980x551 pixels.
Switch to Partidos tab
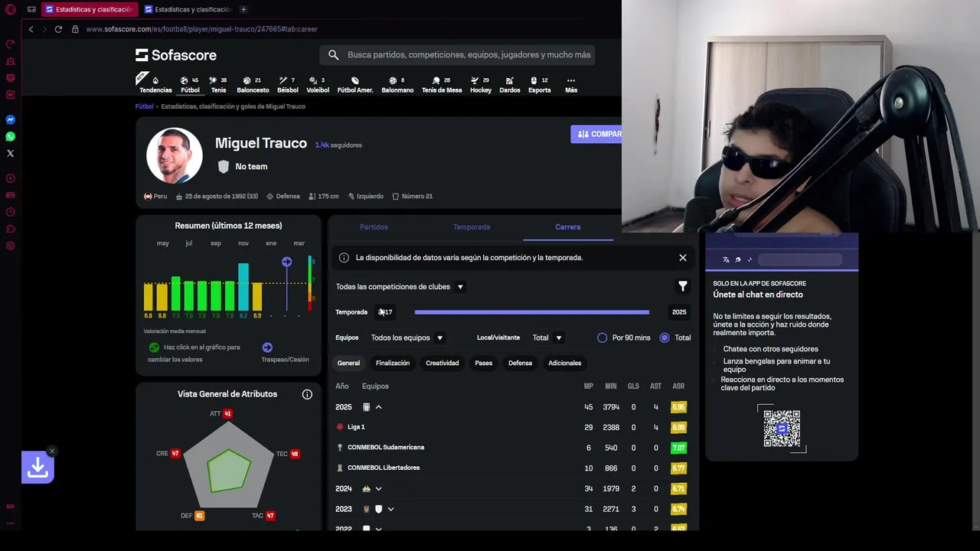coord(374,227)
